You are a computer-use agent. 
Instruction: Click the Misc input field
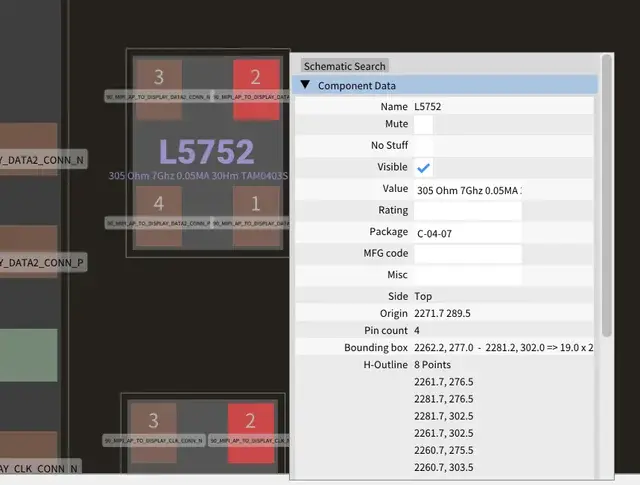tap(467, 275)
